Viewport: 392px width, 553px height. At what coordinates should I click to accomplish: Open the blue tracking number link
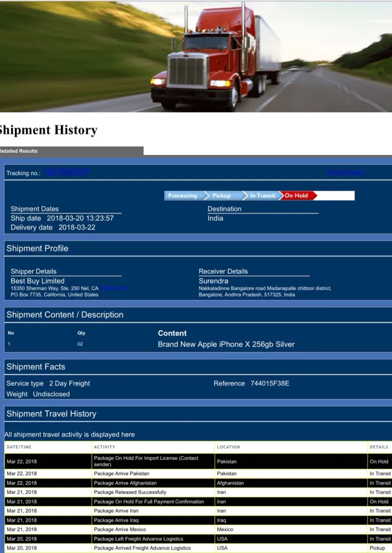click(66, 173)
